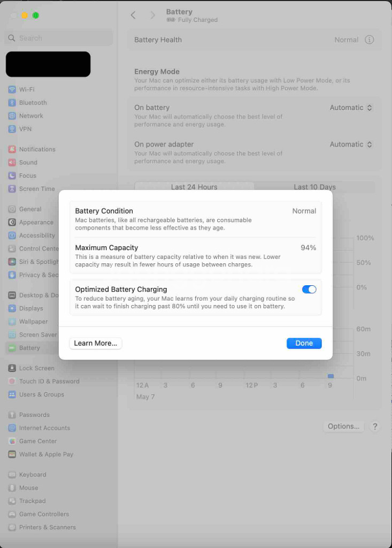Screen dimensions: 392x548
Task: Click the Search field in sidebar
Action: pyautogui.click(x=59, y=38)
